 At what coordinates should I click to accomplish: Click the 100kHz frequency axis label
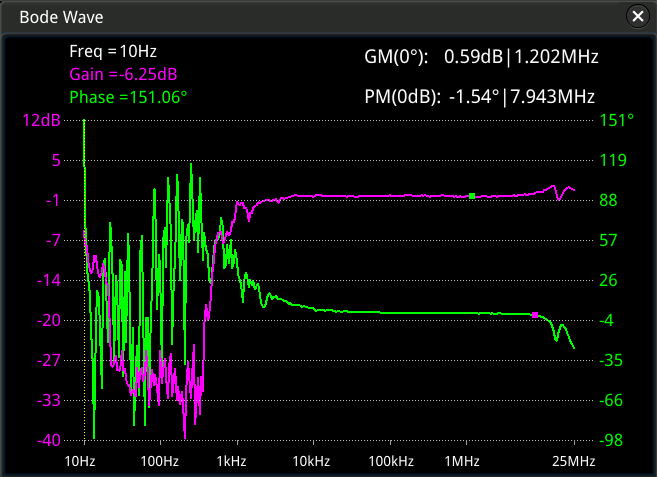pos(391,461)
